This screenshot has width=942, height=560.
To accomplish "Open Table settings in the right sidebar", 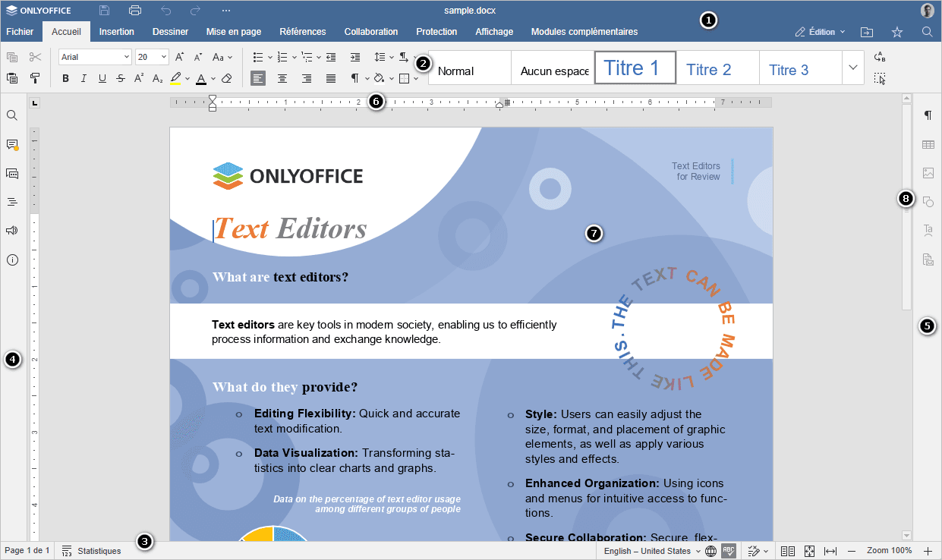I will pyautogui.click(x=928, y=144).
